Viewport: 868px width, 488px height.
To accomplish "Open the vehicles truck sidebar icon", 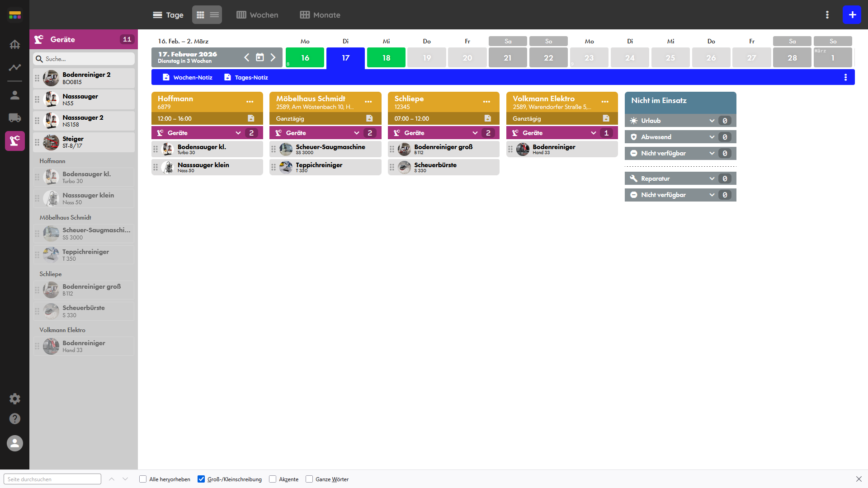I will click(x=14, y=118).
